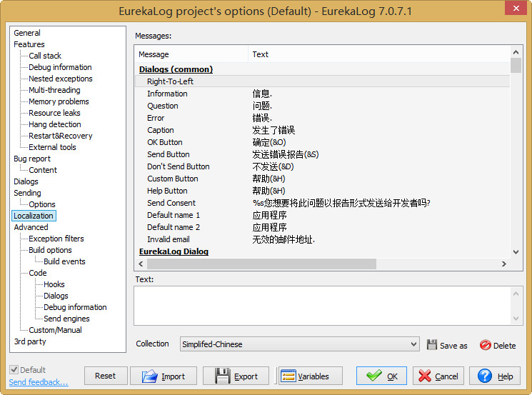The width and height of the screenshot is (532, 395).
Task: Open the General settings page
Action: [27, 33]
